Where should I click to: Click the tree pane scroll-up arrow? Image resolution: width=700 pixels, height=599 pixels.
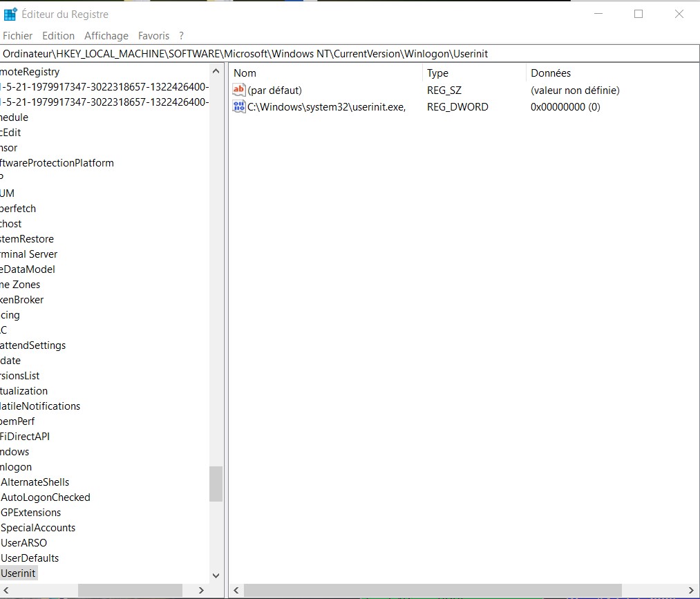coord(216,71)
